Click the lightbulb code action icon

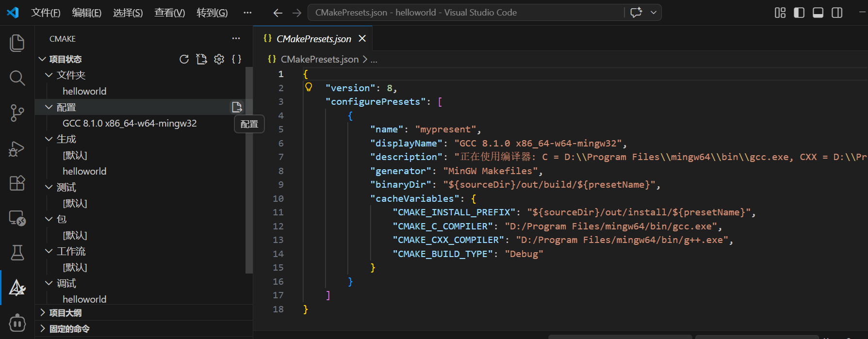coord(309,87)
